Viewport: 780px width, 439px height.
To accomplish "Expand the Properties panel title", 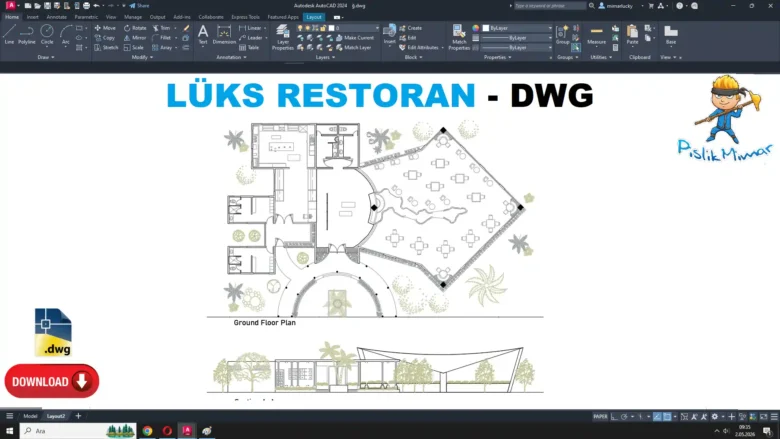I will pyautogui.click(x=497, y=58).
